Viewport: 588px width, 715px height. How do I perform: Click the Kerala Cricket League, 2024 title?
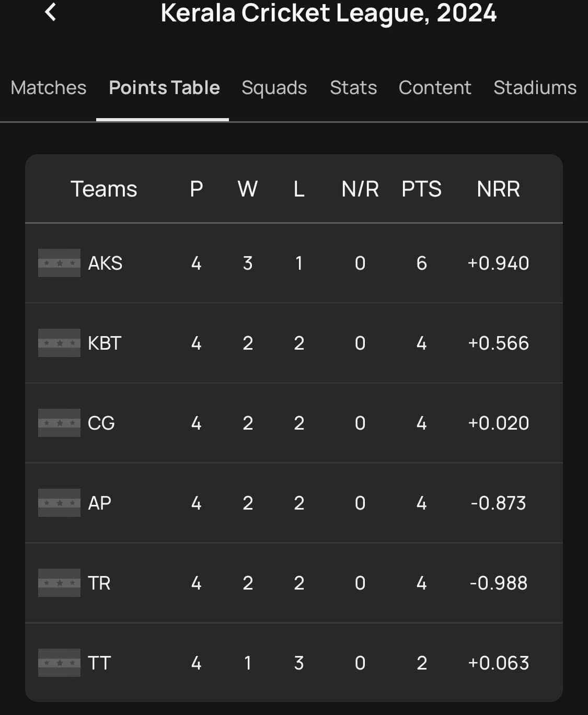click(328, 13)
